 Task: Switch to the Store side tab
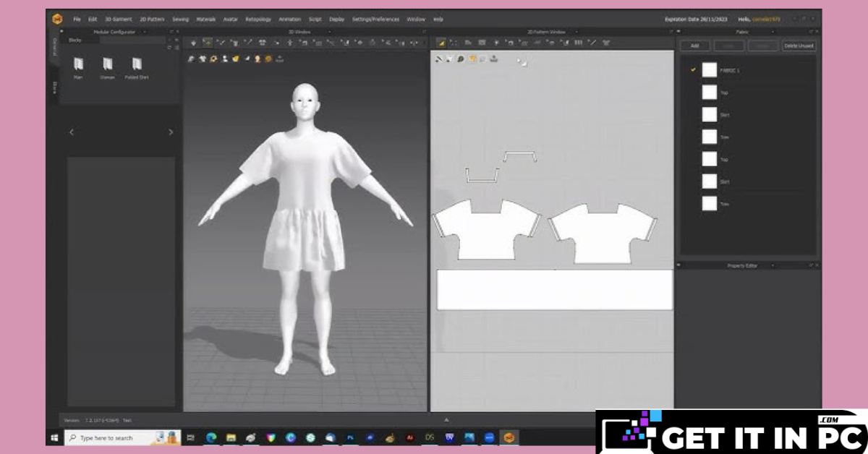click(54, 87)
